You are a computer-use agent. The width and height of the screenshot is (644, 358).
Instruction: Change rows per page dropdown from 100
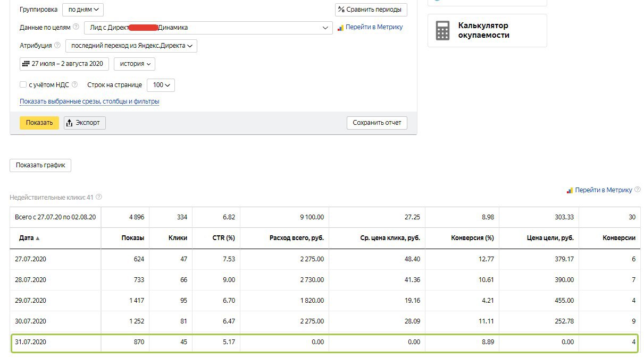pyautogui.click(x=161, y=85)
